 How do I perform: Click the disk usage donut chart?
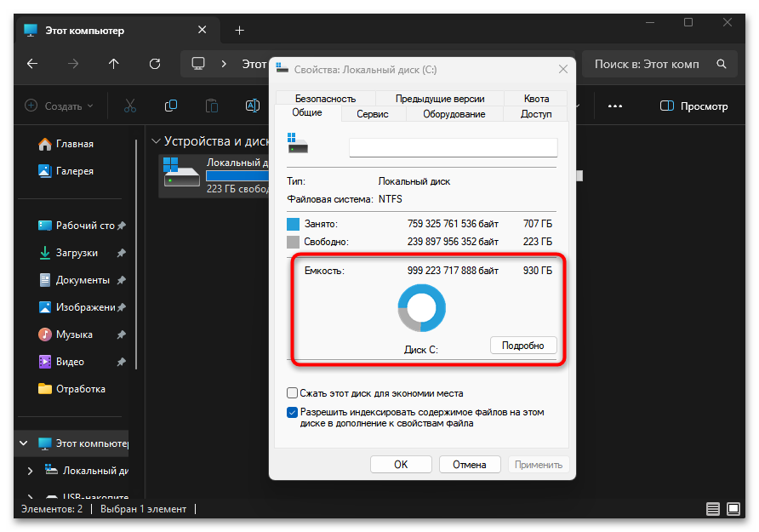pyautogui.click(x=421, y=308)
